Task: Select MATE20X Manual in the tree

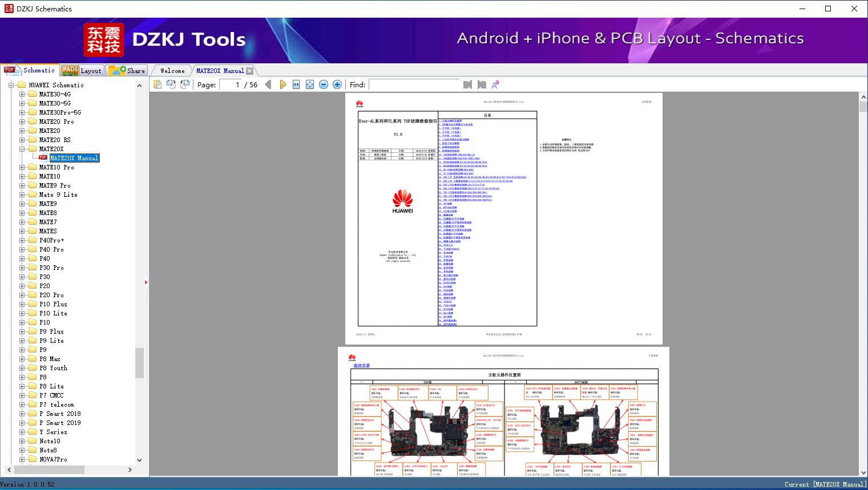Action: (x=74, y=158)
